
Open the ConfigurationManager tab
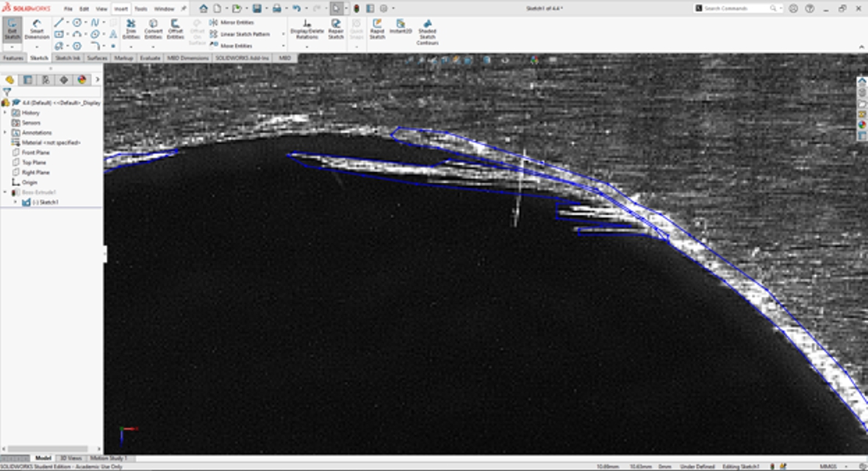(46, 79)
